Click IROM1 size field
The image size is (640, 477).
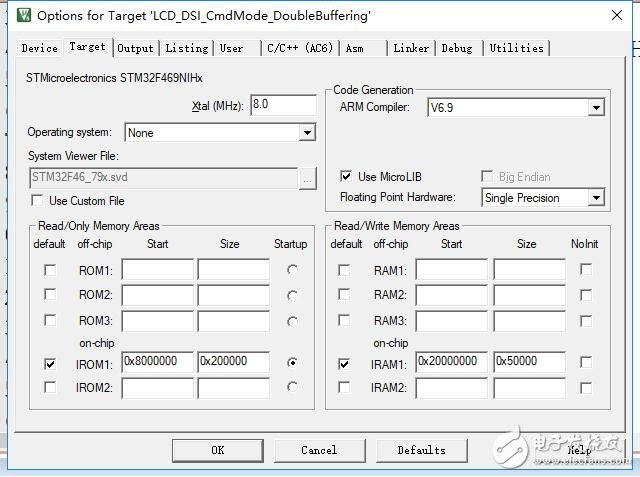pyautogui.click(x=233, y=362)
